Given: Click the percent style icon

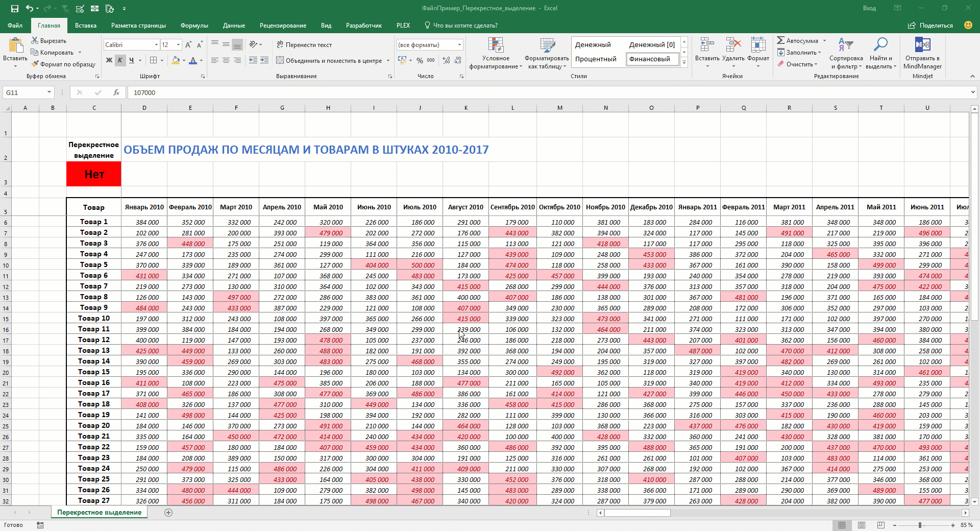Looking at the screenshot, I should pos(420,60).
